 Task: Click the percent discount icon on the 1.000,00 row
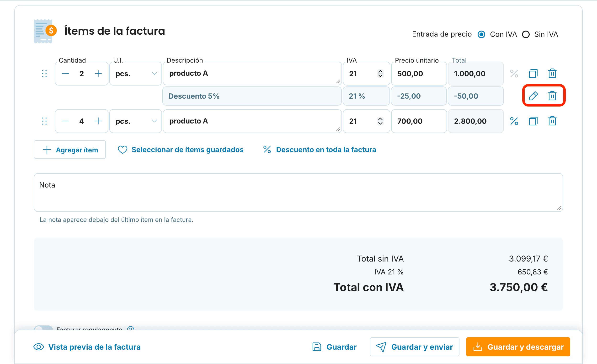pos(514,73)
